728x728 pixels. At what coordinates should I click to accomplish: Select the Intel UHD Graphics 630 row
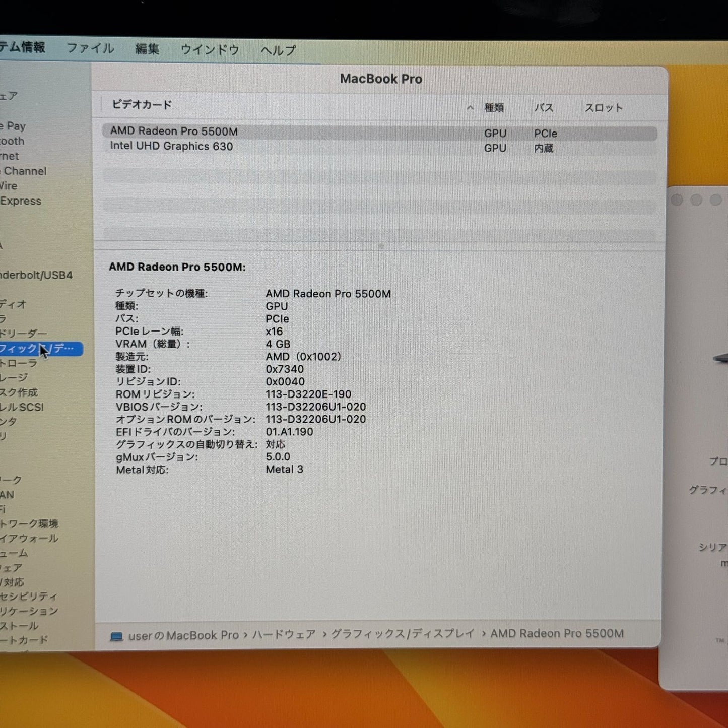(379, 147)
